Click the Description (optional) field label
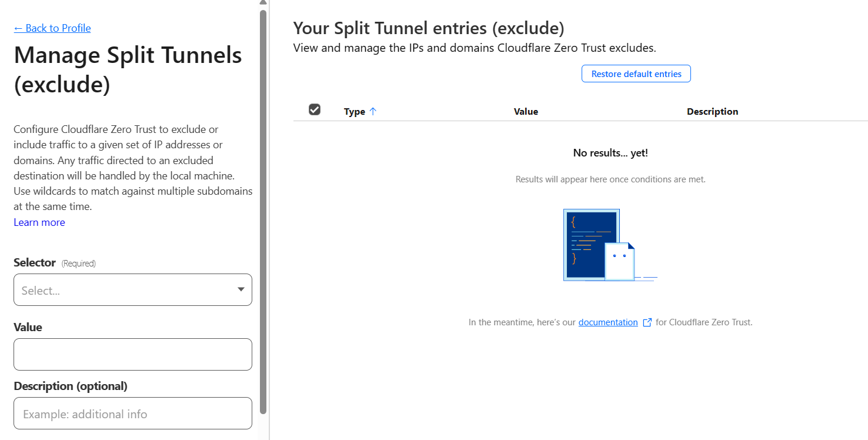The image size is (868, 440). pos(71,386)
